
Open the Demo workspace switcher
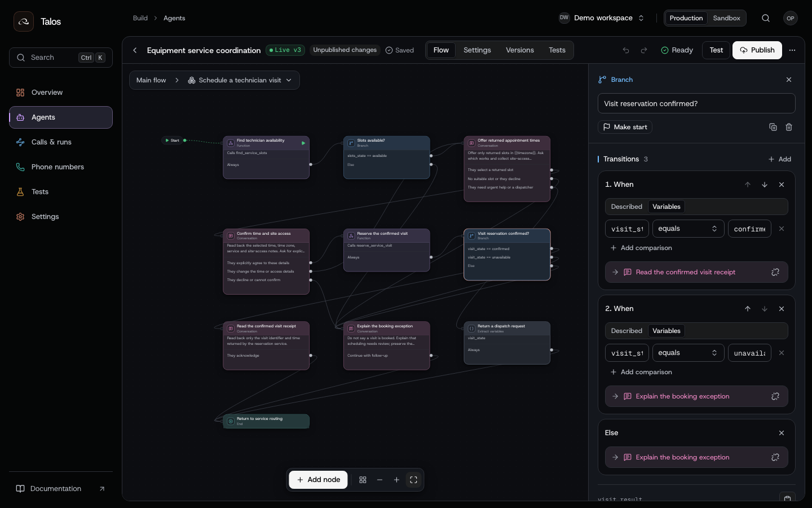click(x=602, y=18)
